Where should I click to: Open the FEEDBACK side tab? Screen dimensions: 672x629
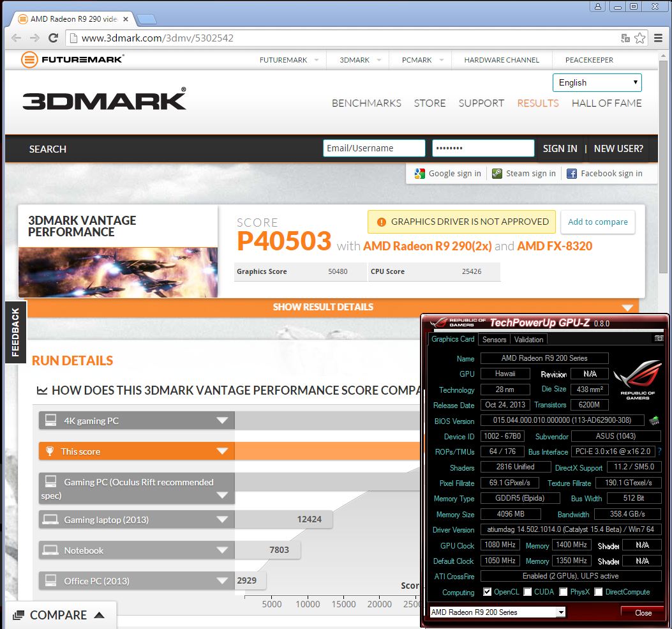coord(16,332)
